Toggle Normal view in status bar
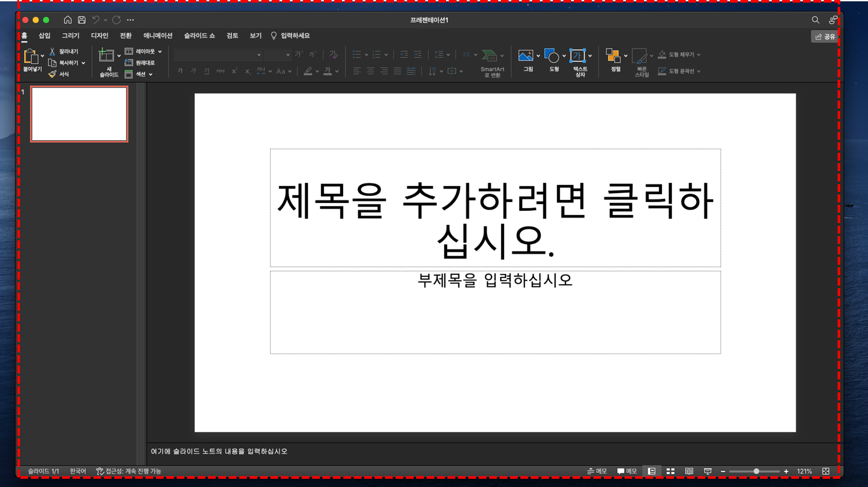This screenshot has width=868, height=487. pos(652,471)
